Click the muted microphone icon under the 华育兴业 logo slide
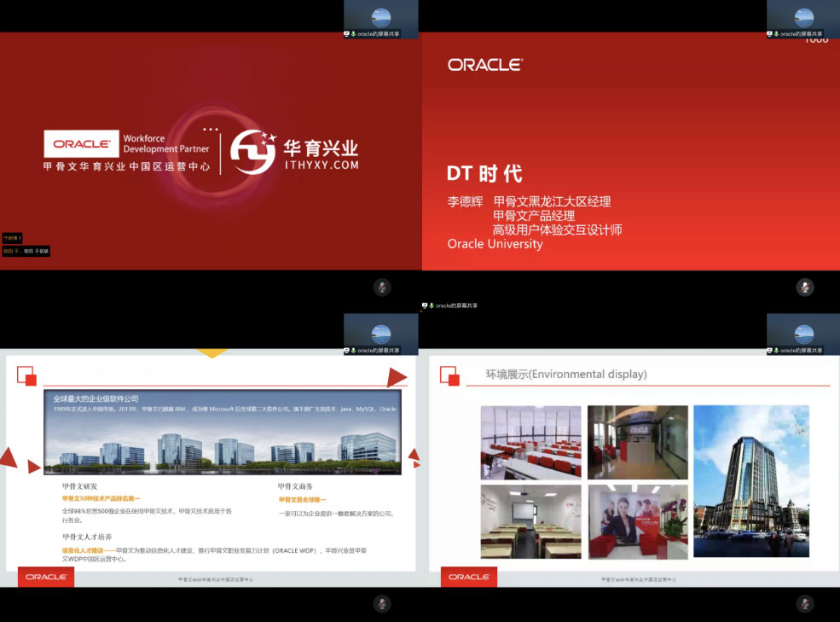The width and height of the screenshot is (840, 622). 382,288
